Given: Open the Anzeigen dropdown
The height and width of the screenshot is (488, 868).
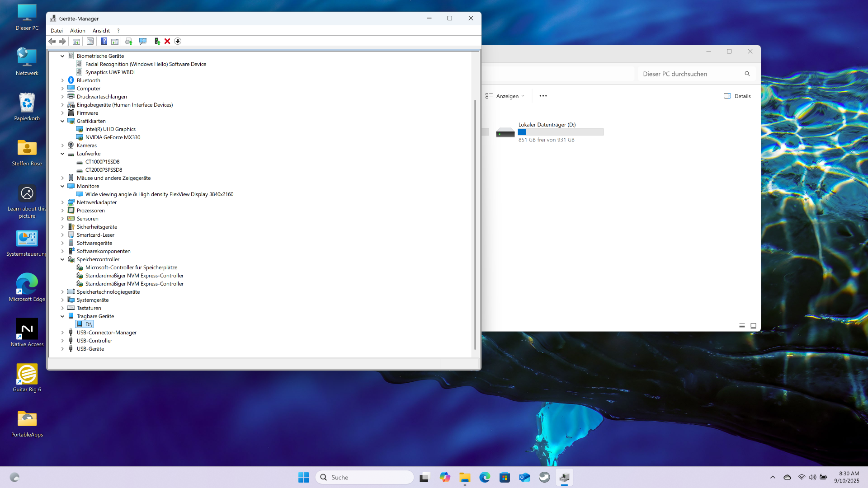Looking at the screenshot, I should click(x=505, y=96).
